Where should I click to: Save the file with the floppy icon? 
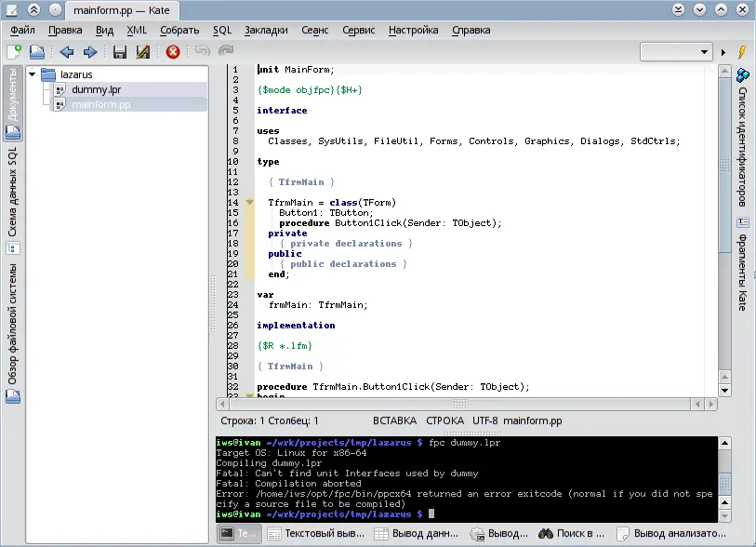[x=119, y=51]
